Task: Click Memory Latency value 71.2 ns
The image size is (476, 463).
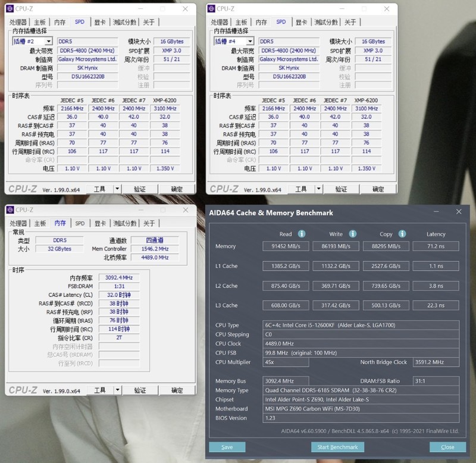Action: coord(436,246)
